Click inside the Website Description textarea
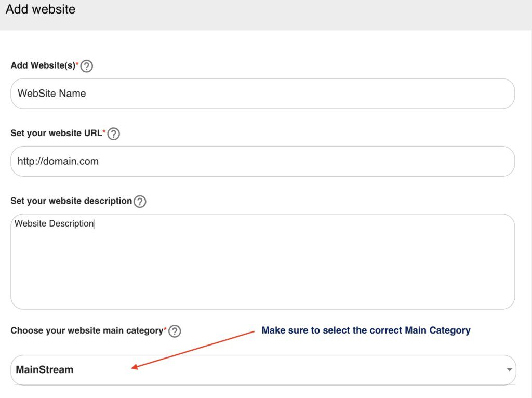532x398 pixels. point(262,261)
